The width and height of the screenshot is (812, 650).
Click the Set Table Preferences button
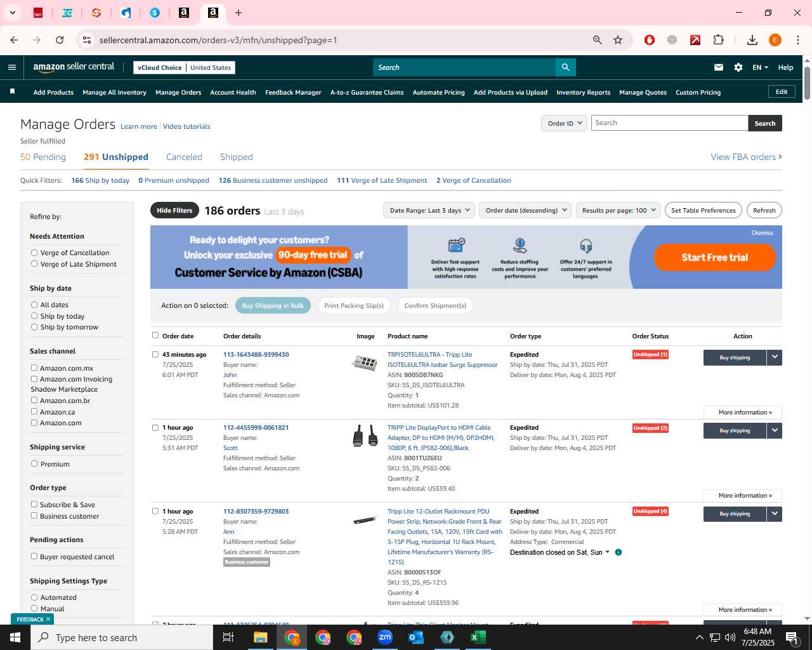tap(704, 210)
